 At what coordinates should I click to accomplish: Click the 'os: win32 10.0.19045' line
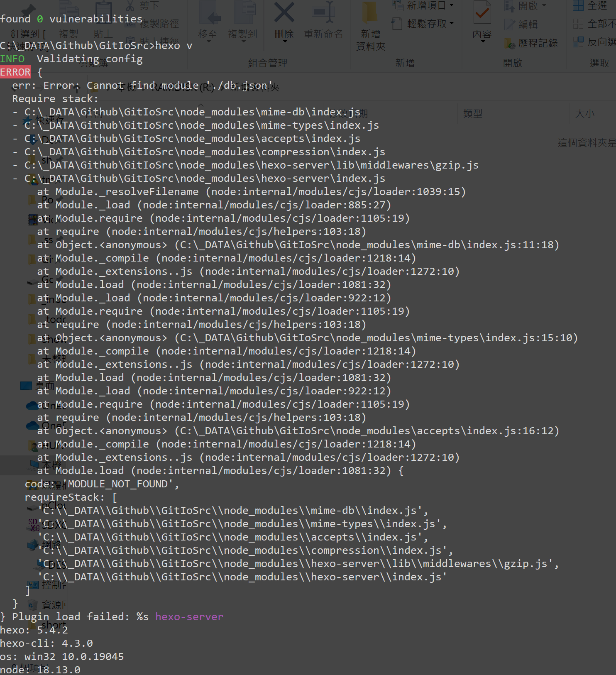[62, 657]
